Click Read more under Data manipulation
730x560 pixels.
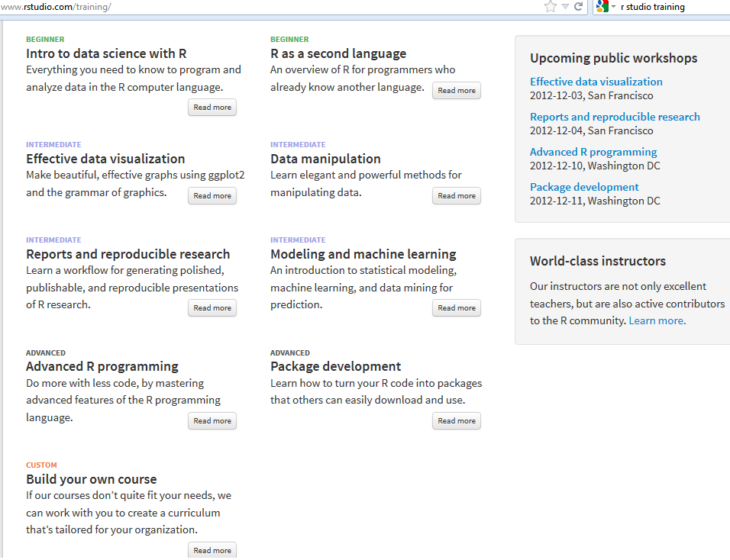point(457,196)
